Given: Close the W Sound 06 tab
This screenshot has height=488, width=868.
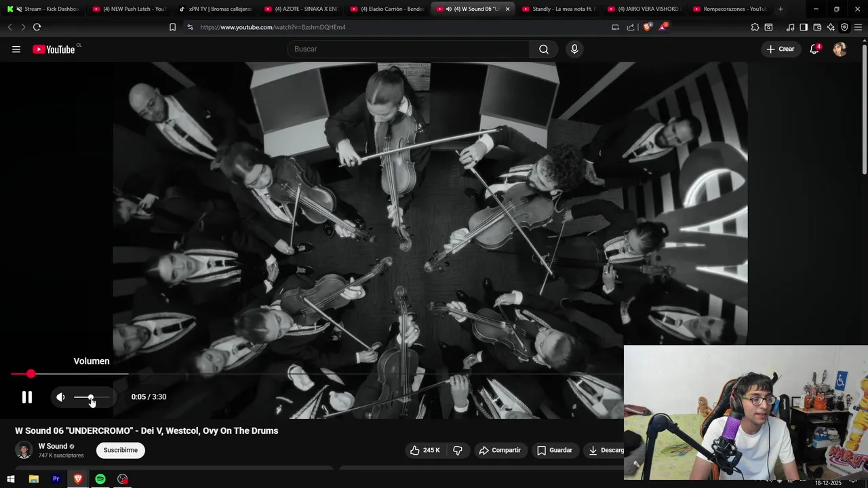Looking at the screenshot, I should [507, 9].
